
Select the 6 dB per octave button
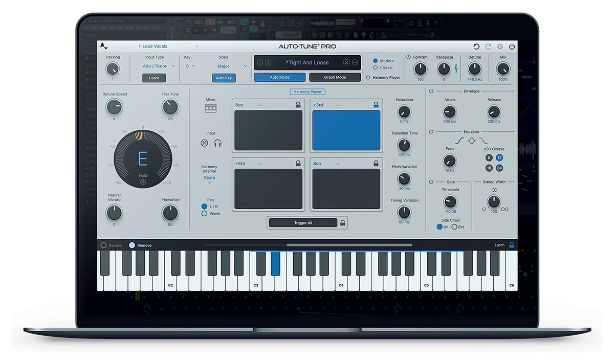tap(489, 157)
